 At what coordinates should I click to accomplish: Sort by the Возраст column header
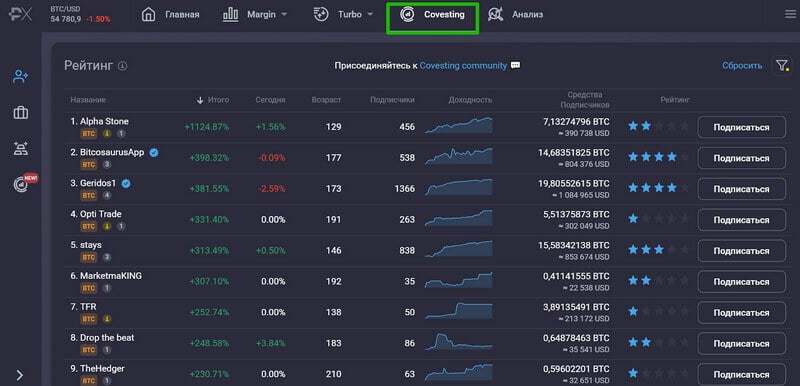327,100
